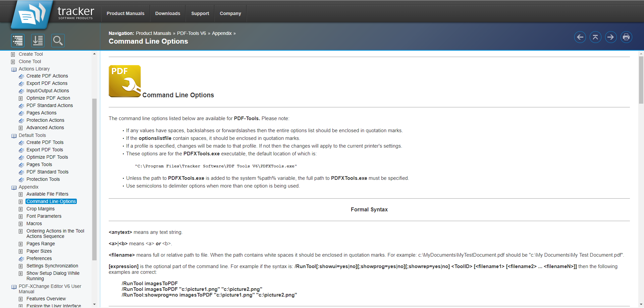Go to next topic arrow button
Image resolution: width=644 pixels, height=308 pixels.
point(611,37)
